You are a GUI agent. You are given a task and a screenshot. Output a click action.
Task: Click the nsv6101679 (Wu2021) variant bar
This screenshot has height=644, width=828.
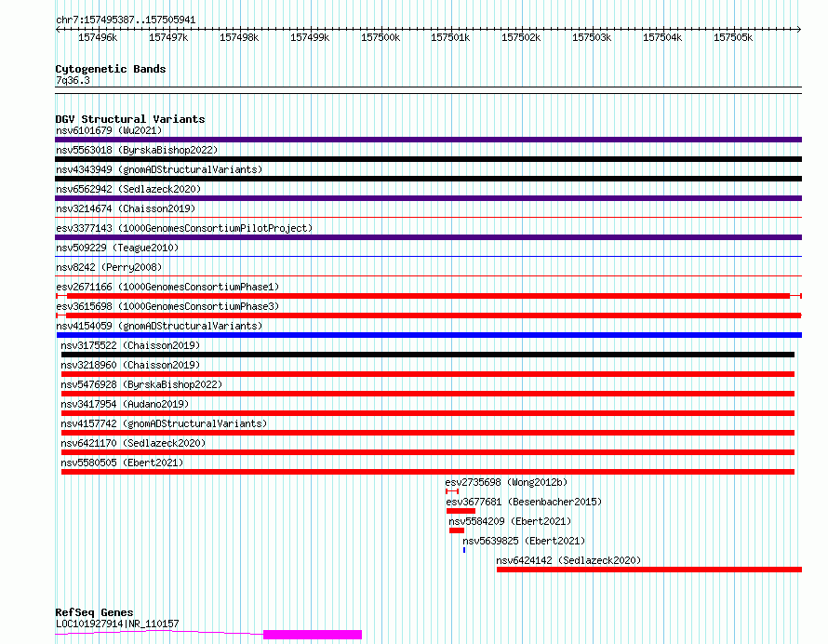pyautogui.click(x=428, y=140)
